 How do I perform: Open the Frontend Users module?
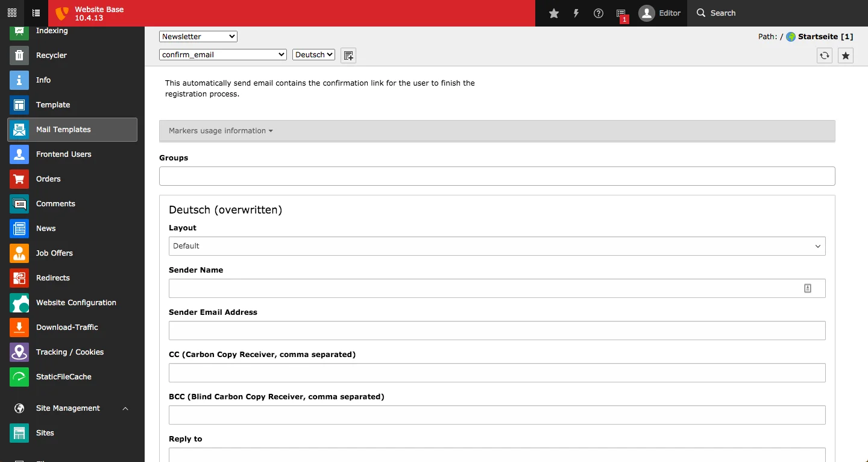[63, 154]
